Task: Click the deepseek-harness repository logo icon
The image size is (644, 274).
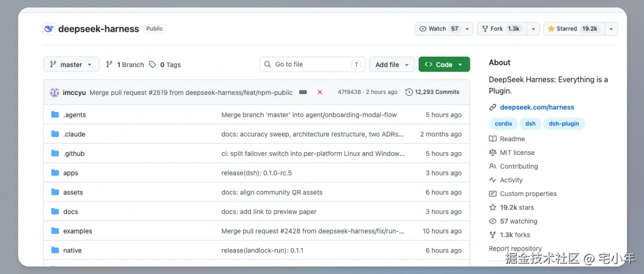Action: coord(49,29)
